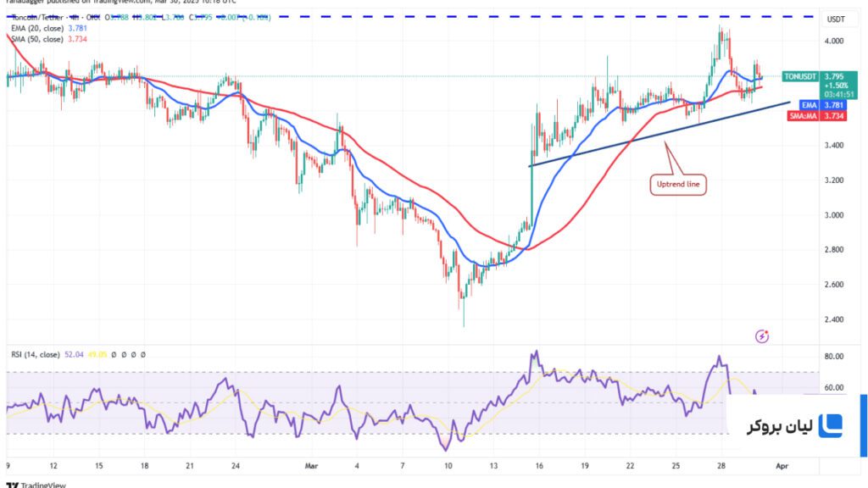
Task: Click the 60.00 RSI scale label
Action: [834, 388]
